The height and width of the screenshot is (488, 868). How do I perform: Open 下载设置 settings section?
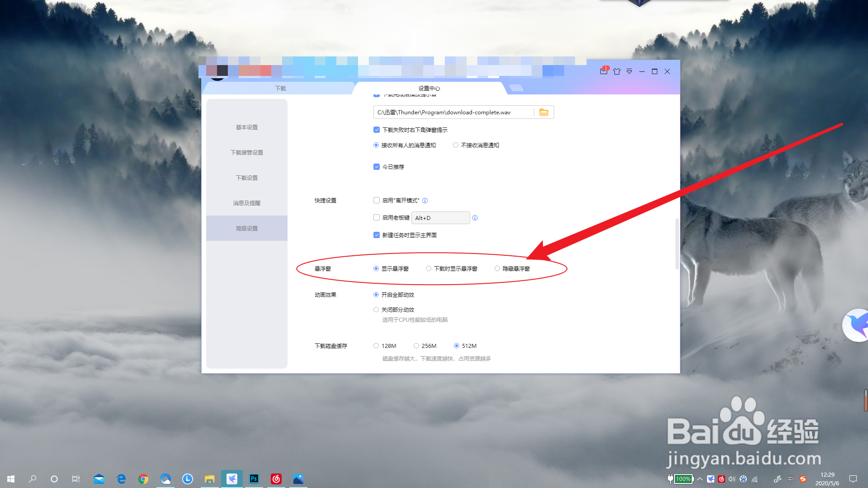click(247, 178)
